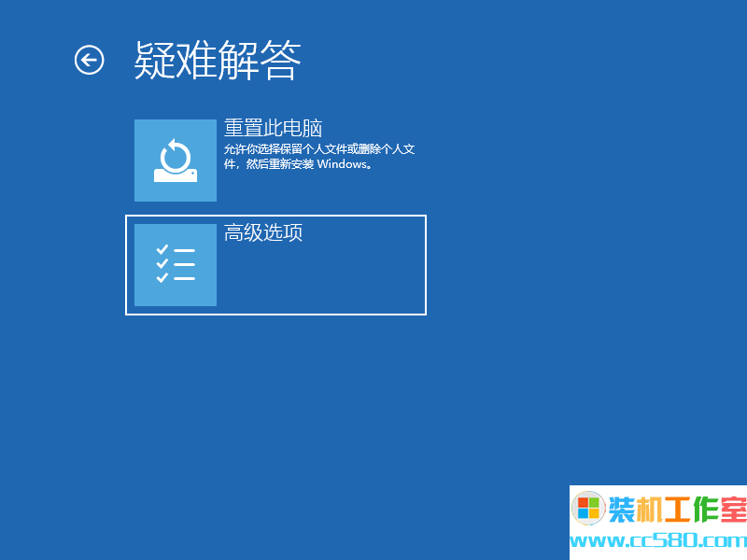The height and width of the screenshot is (560, 747).
Task: Click the reset description mentioning Windows
Action: click(319, 157)
